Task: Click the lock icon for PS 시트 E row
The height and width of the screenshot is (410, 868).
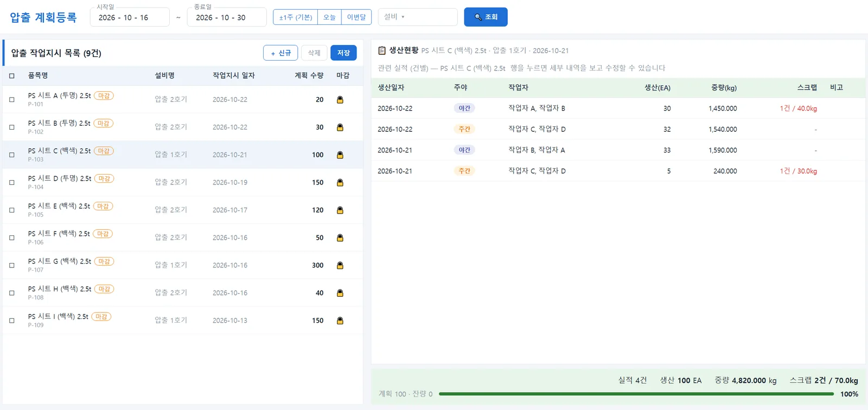Action: tap(340, 210)
